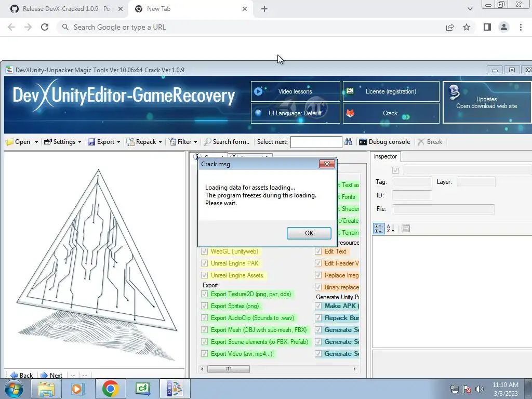
Task: Click the Filter toolbar icon
Action: click(172, 142)
